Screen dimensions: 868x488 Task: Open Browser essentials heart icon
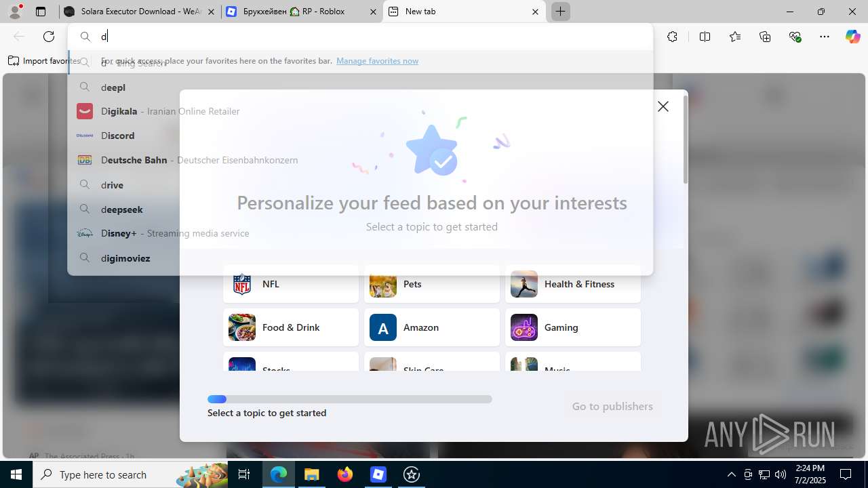pyautogui.click(x=795, y=37)
